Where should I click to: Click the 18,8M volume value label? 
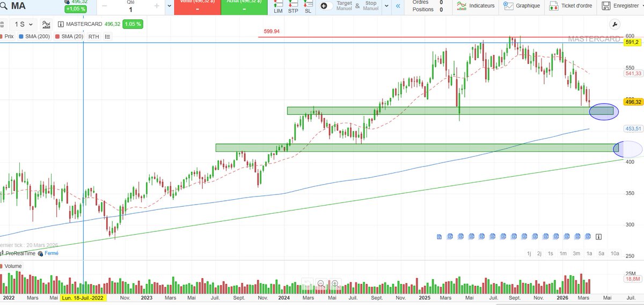tap(633, 279)
